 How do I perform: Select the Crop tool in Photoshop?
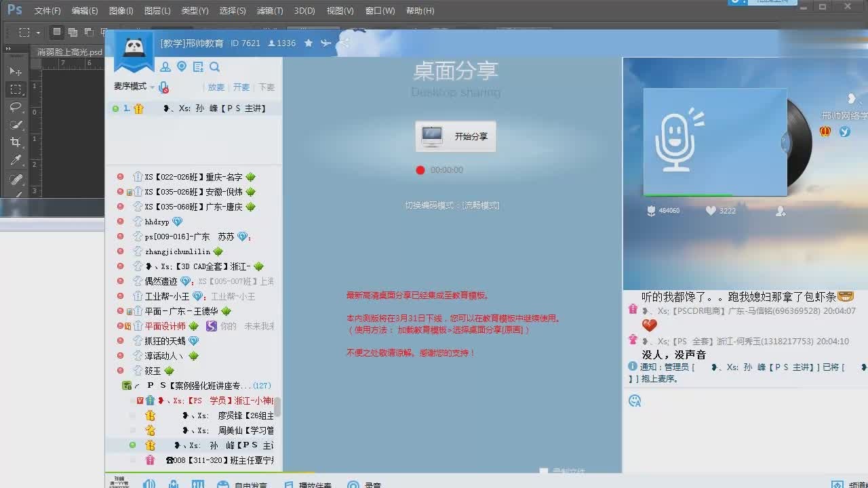[15, 142]
